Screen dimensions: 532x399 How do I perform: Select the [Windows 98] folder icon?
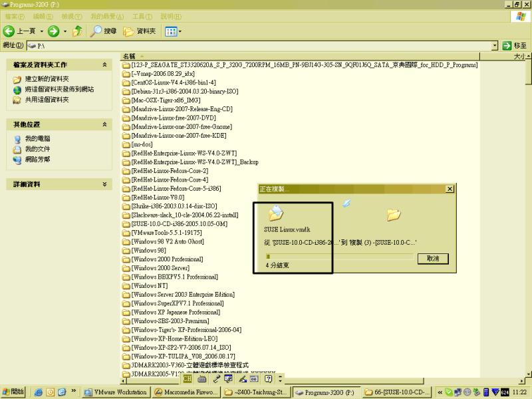(x=126, y=251)
